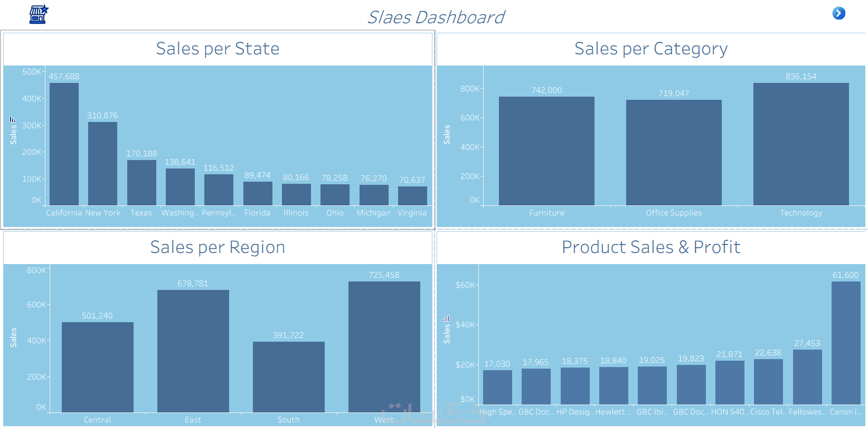Go to next page with the arrow button
The height and width of the screenshot is (432, 868).
(838, 13)
